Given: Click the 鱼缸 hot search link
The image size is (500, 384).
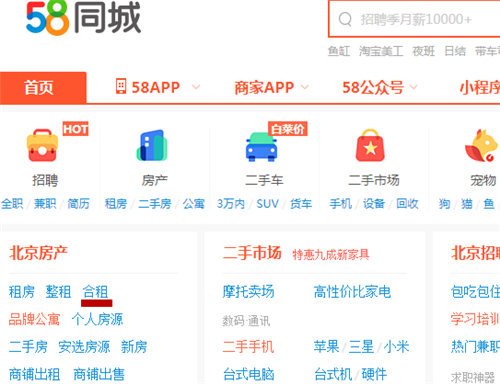Looking at the screenshot, I should pos(339,51).
